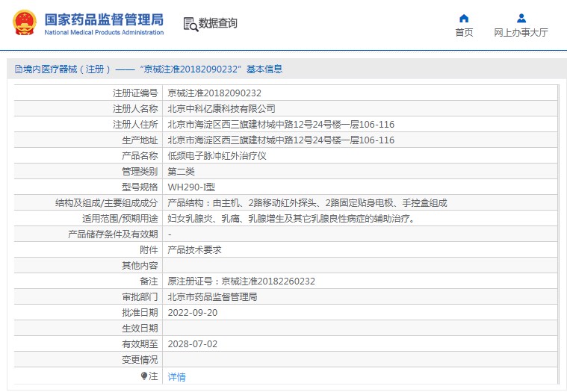Click the 产品储存条件及有效期 label
This screenshot has height=392, width=567.
pos(114,234)
